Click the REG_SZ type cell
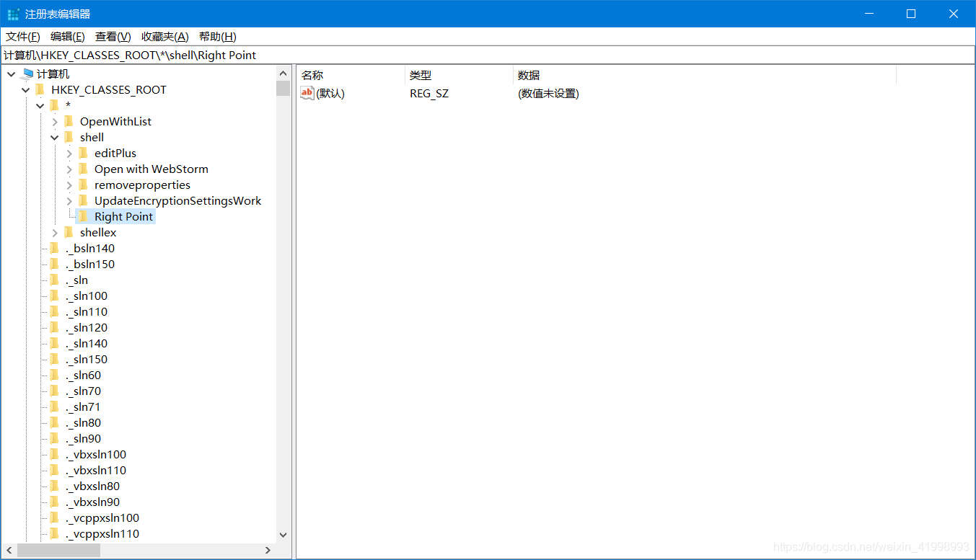This screenshot has height=560, width=976. pos(429,93)
